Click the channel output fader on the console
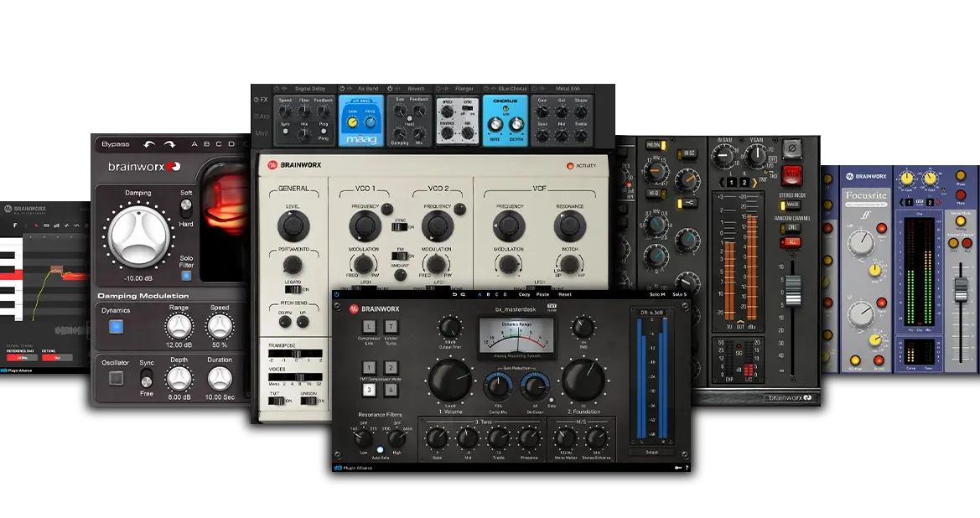Image resolution: width=980 pixels, height=518 pixels. [x=793, y=291]
